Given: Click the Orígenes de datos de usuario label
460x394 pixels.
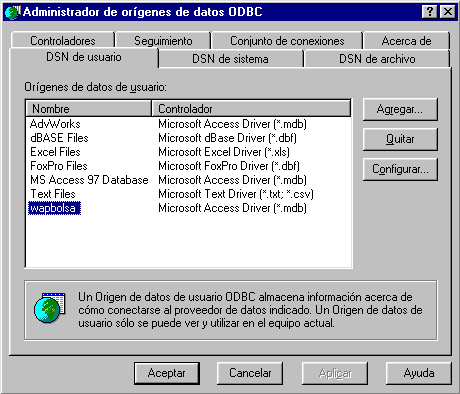Looking at the screenshot, I should (x=95, y=87).
